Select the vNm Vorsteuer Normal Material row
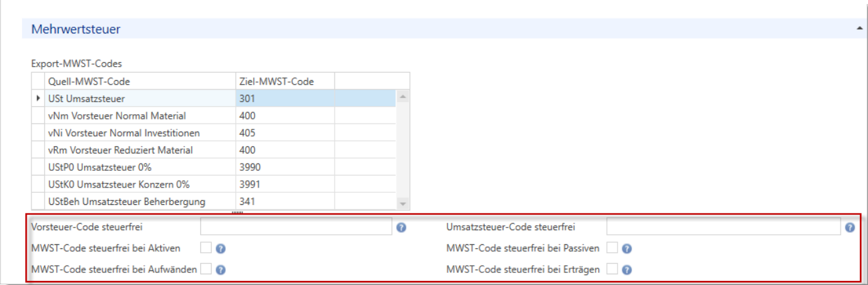This screenshot has width=868, height=285. point(214,116)
